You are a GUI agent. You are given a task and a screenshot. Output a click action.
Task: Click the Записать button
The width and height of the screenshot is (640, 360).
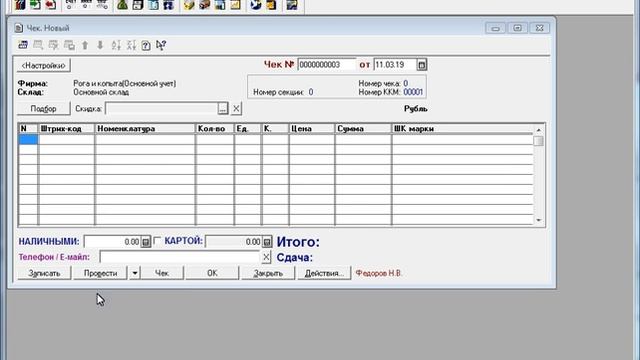(44, 273)
